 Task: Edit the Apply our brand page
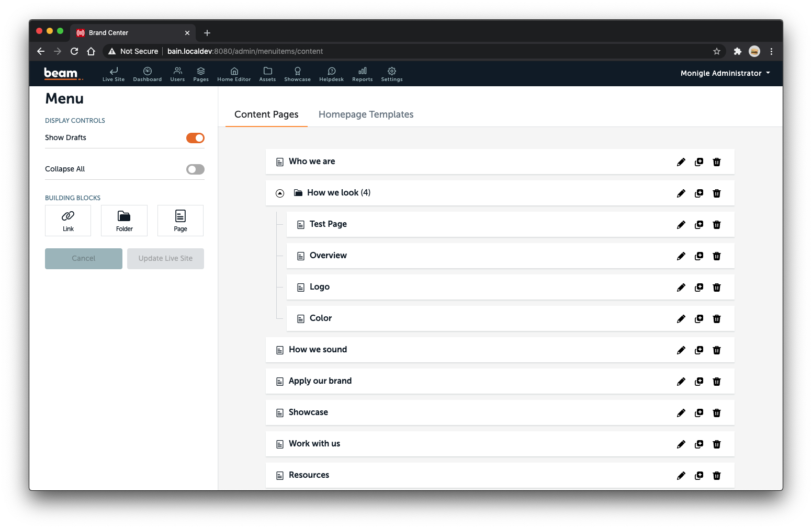(681, 382)
